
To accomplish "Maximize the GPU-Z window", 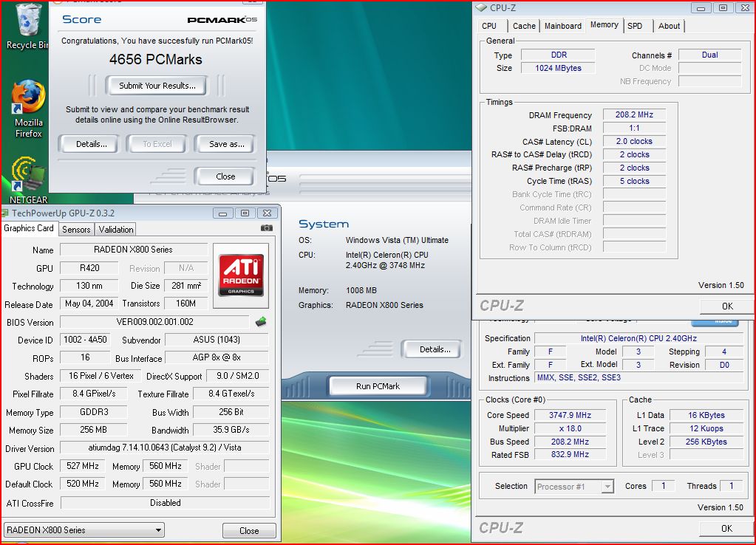I will coord(245,213).
